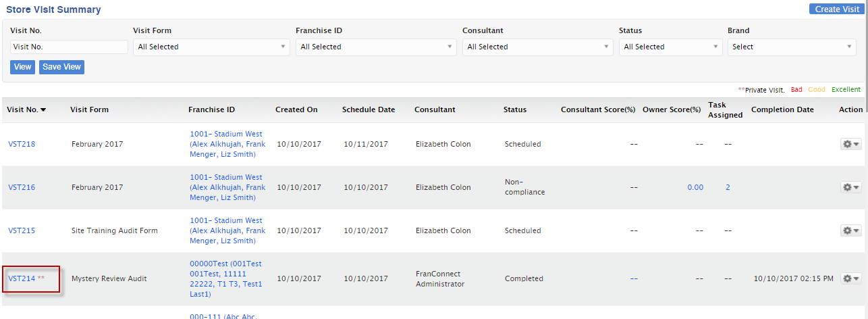Open visit VST215 link
The image size is (868, 319).
coord(22,230)
